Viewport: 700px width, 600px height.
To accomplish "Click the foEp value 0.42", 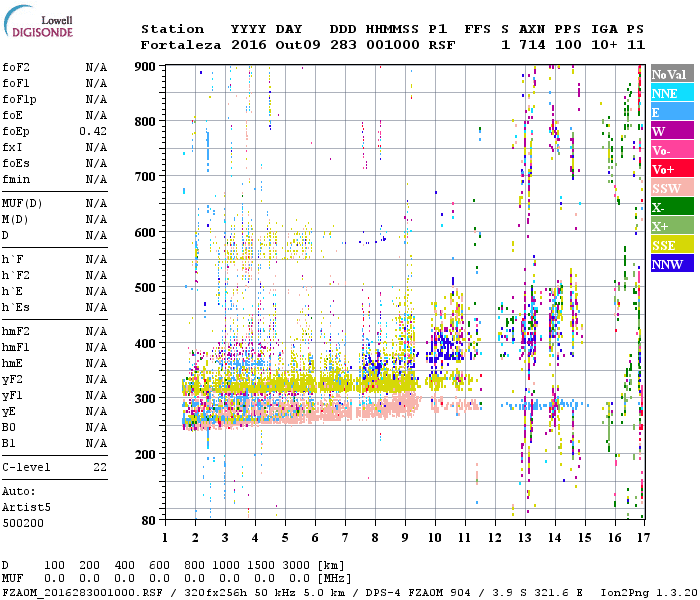I will 93,132.
